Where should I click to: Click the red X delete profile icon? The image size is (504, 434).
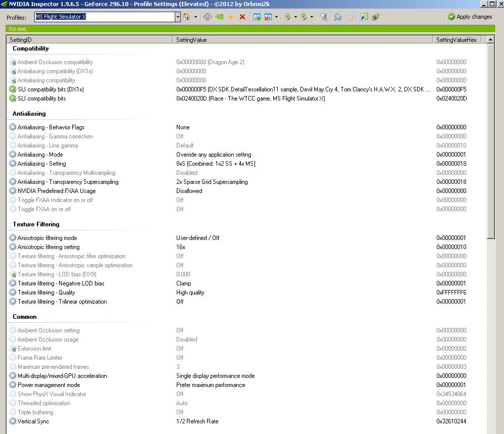coord(242,17)
